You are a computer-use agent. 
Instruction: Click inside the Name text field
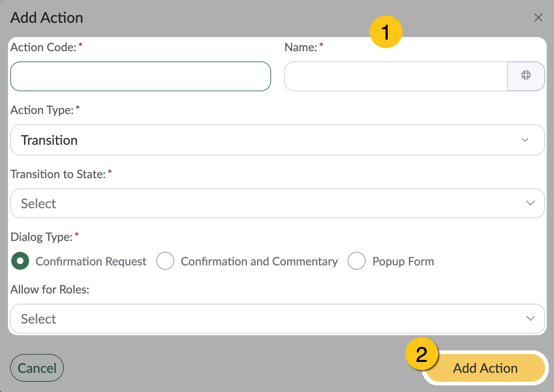pyautogui.click(x=396, y=76)
